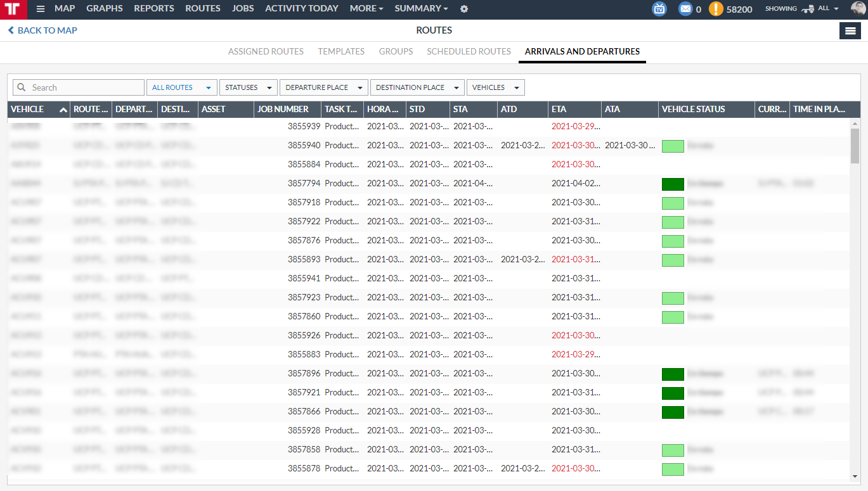868x491 pixels.
Task: Click ATD value in row 3855893
Action: (x=523, y=259)
